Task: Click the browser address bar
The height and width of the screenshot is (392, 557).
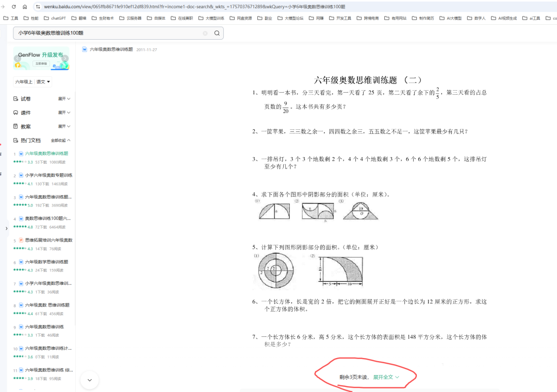Action: point(206,7)
